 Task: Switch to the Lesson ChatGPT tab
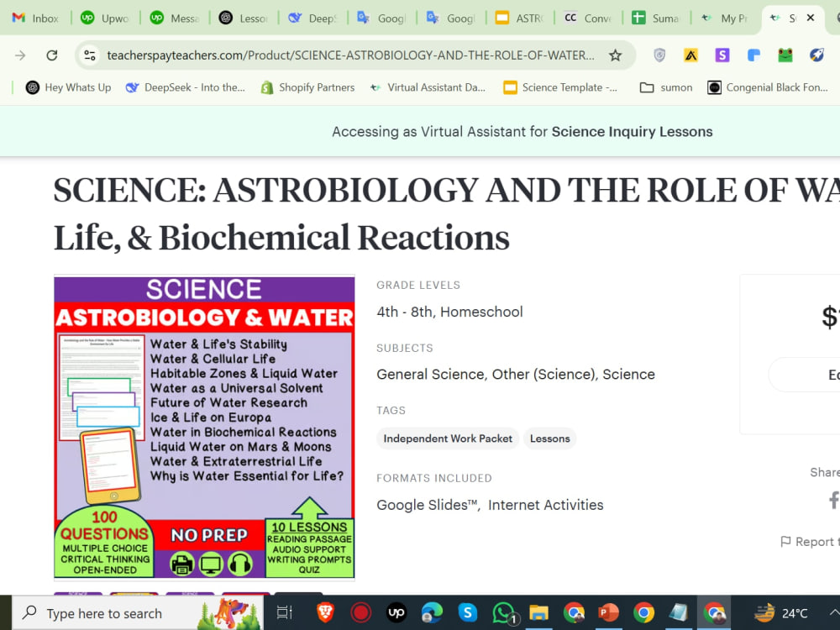click(244, 18)
